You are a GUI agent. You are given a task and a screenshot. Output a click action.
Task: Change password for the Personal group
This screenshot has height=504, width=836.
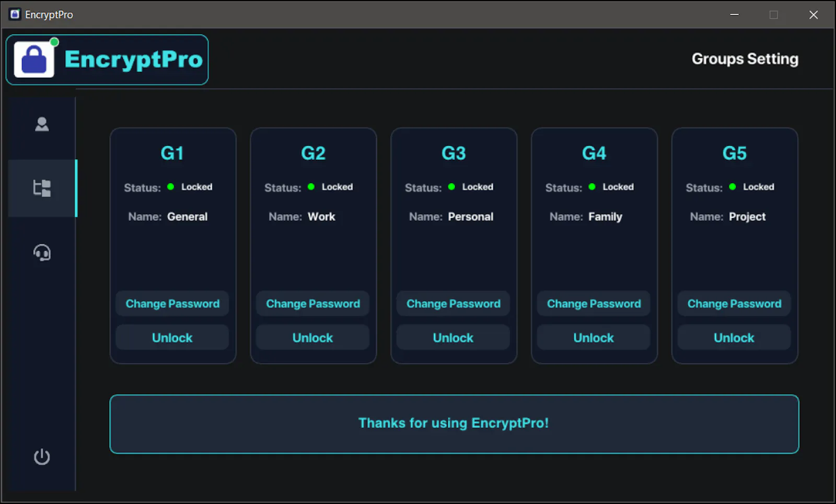454,303
